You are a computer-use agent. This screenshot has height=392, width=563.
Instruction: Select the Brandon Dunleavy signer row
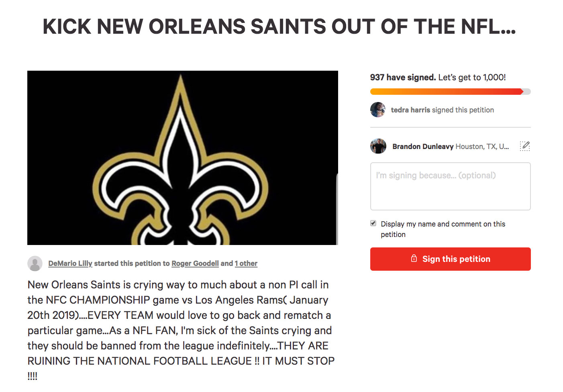(422, 146)
